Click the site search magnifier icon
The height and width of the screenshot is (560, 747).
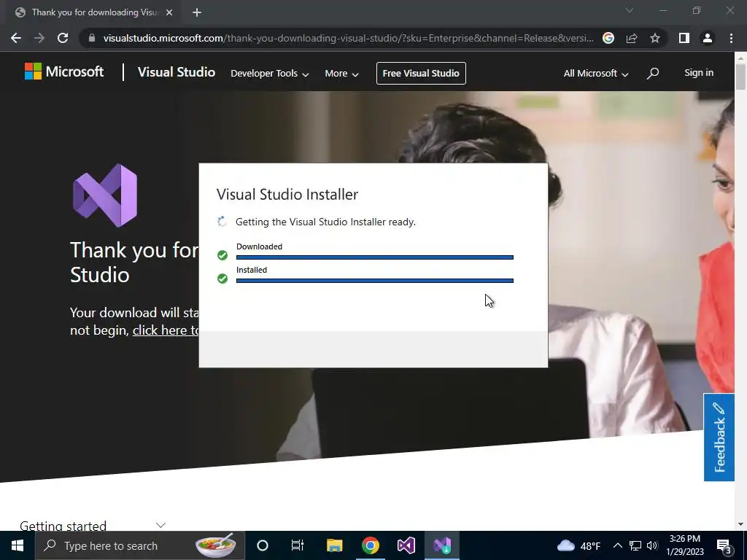click(x=653, y=73)
